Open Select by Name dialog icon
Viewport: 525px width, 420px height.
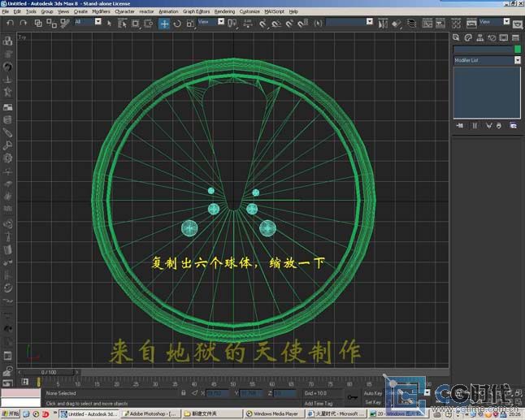(x=122, y=23)
